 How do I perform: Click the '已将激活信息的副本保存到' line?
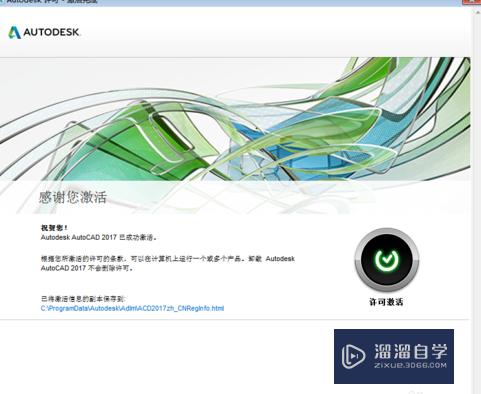[83, 299]
